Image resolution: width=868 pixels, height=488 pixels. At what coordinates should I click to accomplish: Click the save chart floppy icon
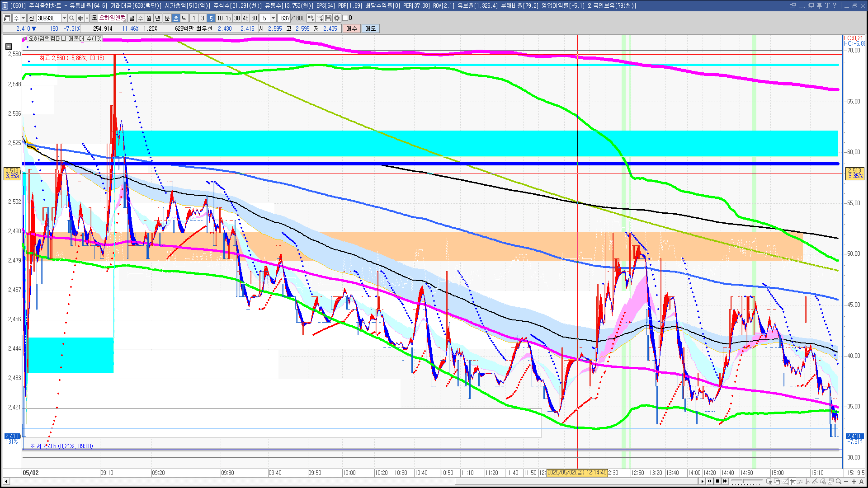[x=328, y=18]
